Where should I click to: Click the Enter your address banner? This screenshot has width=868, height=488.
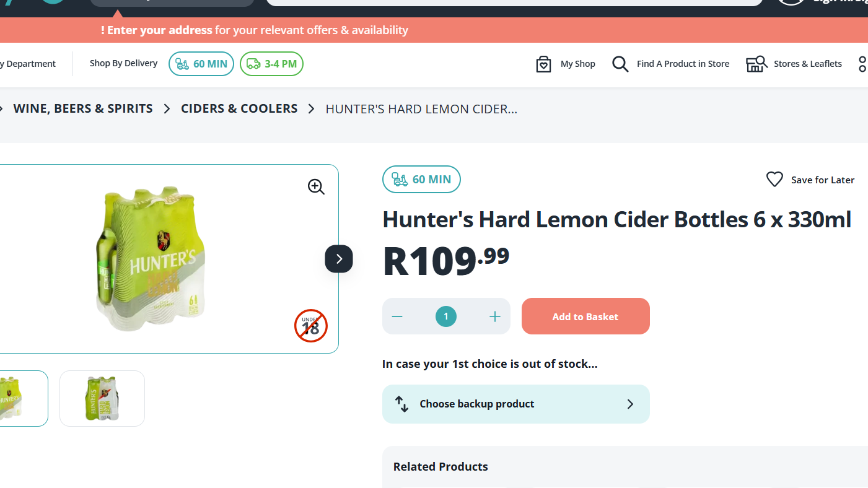255,30
